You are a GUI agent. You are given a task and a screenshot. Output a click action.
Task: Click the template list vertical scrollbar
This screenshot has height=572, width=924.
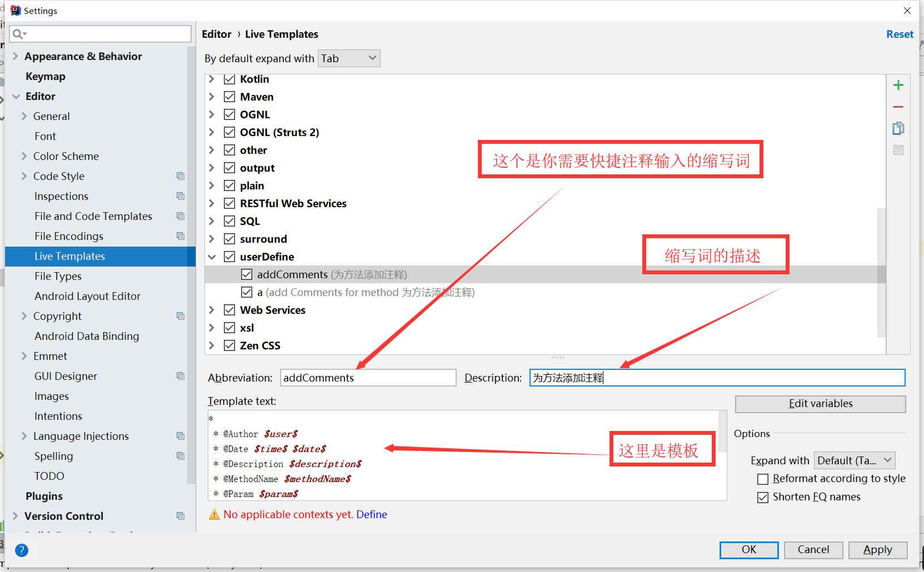click(881, 272)
